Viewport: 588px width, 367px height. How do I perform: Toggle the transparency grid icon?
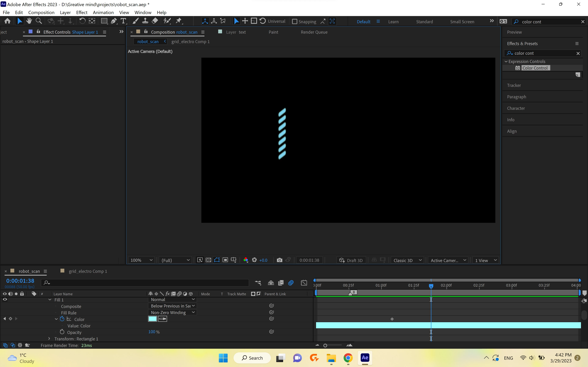click(x=208, y=260)
